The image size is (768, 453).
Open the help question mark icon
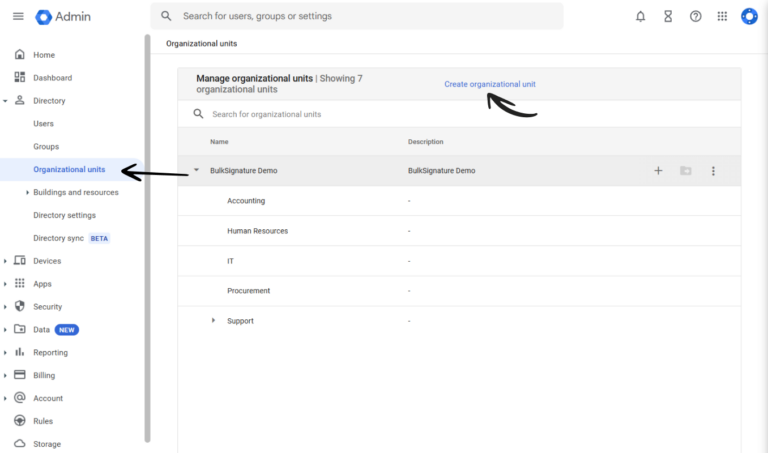(x=695, y=16)
